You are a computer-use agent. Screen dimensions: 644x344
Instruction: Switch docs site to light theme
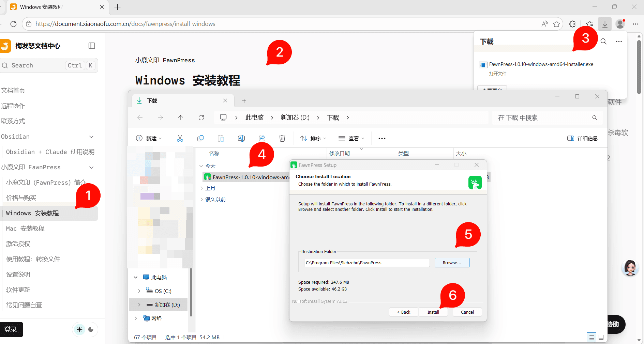click(x=79, y=329)
